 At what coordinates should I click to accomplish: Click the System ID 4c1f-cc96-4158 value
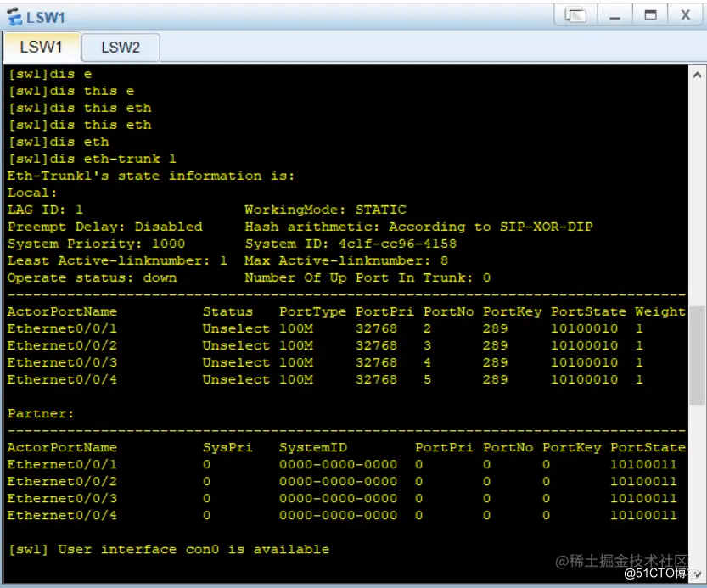click(x=398, y=244)
